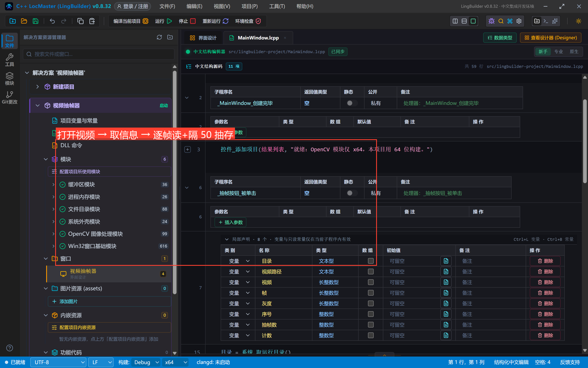Open the 工具 sidebar panel

[x=9, y=60]
